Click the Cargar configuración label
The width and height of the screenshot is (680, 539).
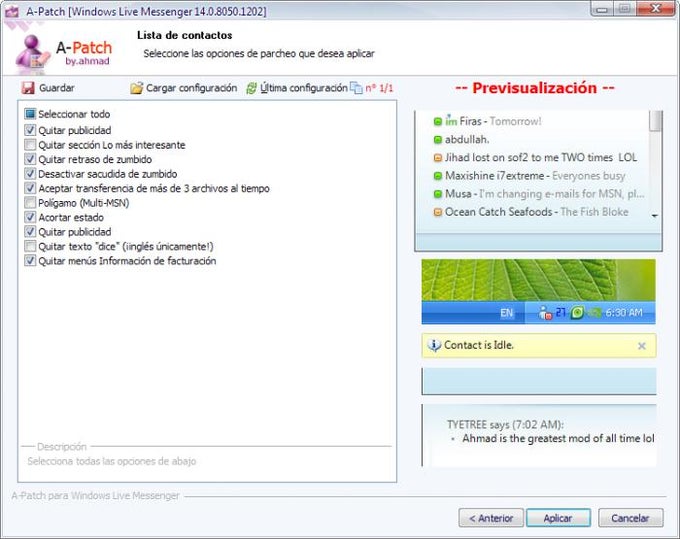pyautogui.click(x=191, y=88)
